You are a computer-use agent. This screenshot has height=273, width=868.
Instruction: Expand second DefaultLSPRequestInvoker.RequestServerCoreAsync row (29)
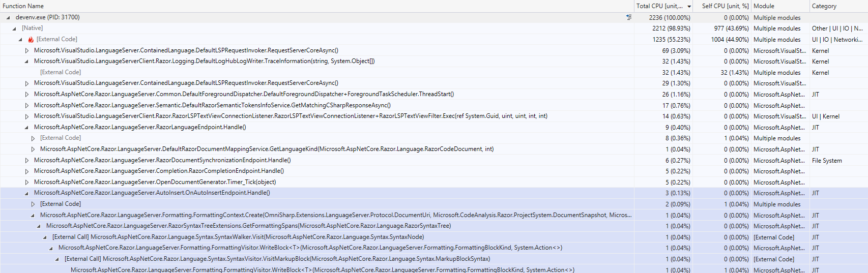26,83
